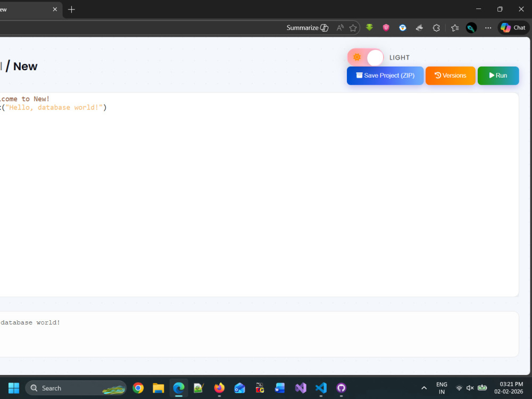The height and width of the screenshot is (399, 532).
Task: Click the output text "database world!"
Action: [30, 322]
